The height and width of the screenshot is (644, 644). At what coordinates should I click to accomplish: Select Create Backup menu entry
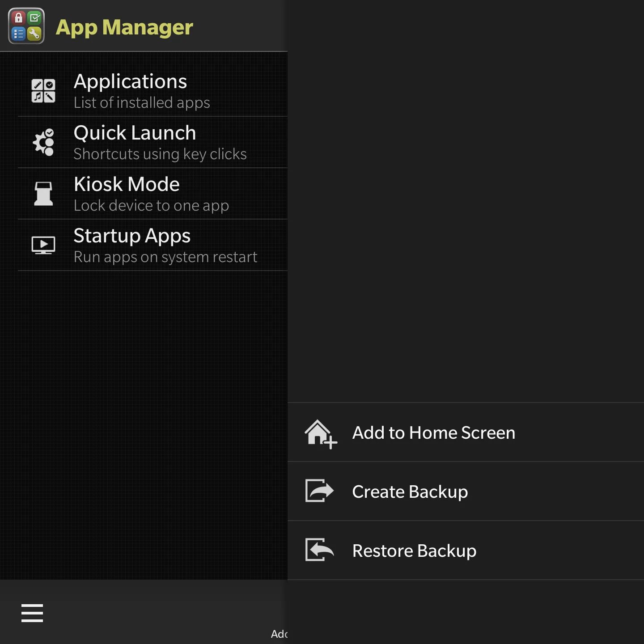[x=466, y=491]
